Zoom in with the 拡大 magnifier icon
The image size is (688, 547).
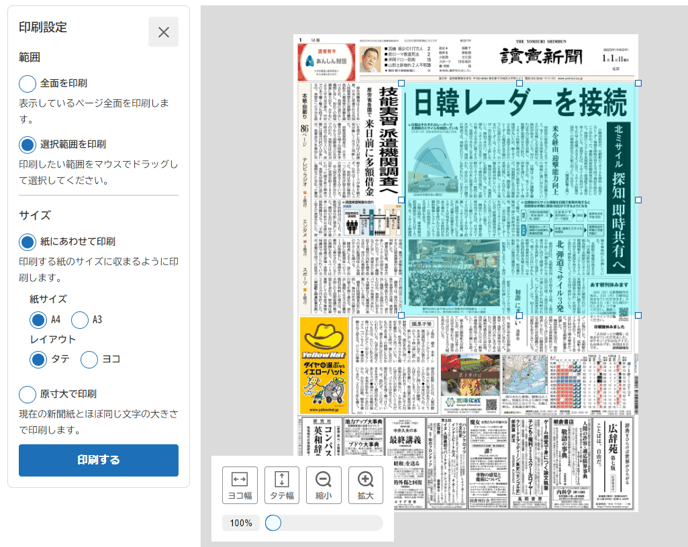(365, 485)
